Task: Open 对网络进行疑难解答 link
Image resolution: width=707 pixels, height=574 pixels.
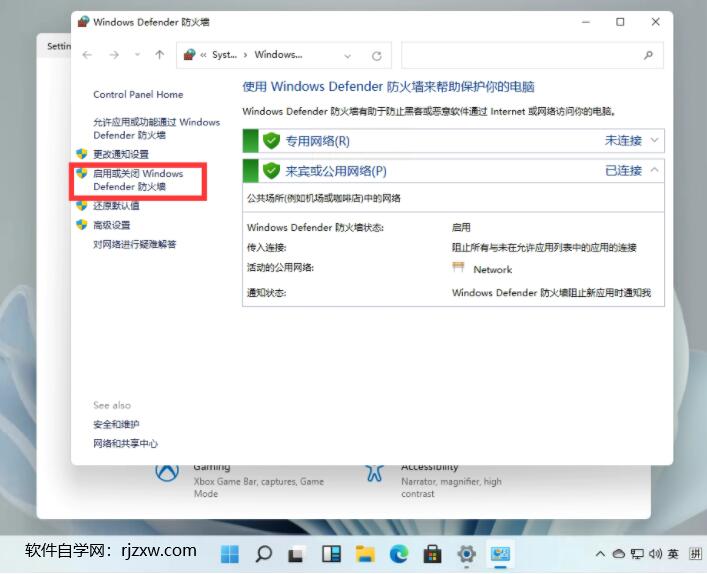Action: tap(134, 244)
